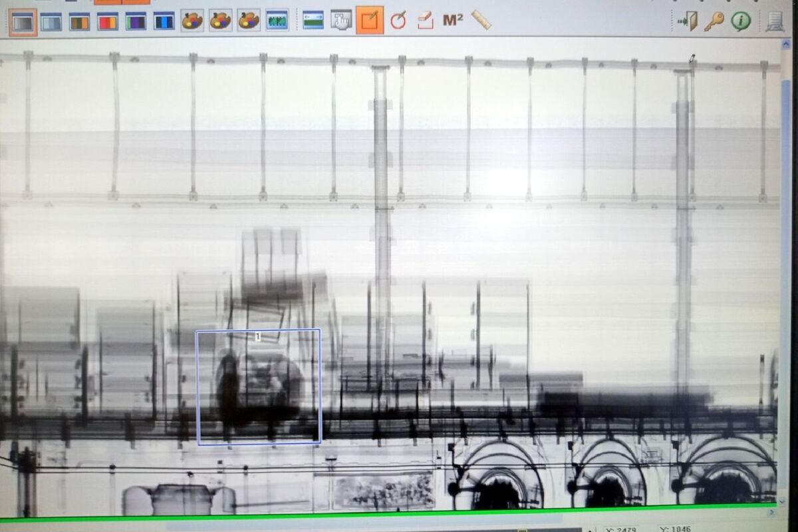The width and height of the screenshot is (798, 532).
Task: Click the golden key icon
Action: (x=714, y=21)
